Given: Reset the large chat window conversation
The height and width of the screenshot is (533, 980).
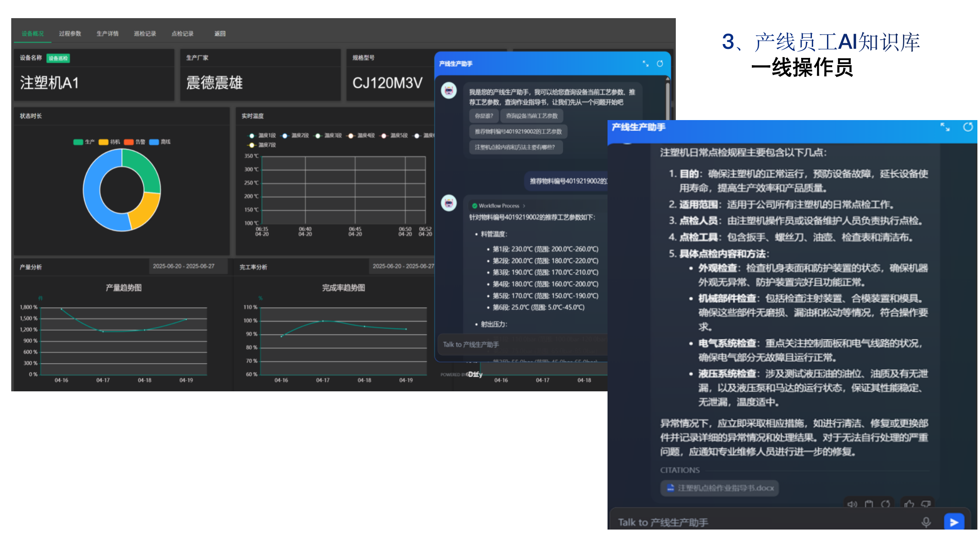Looking at the screenshot, I should 968,127.
